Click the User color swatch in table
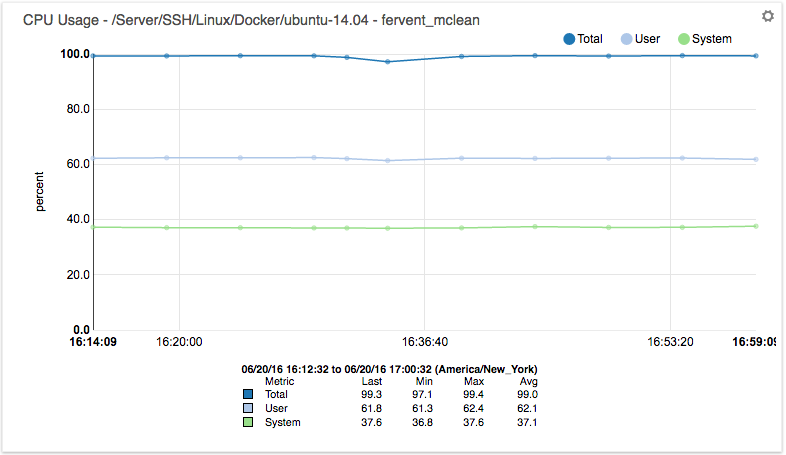This screenshot has width=786, height=455. 248,408
